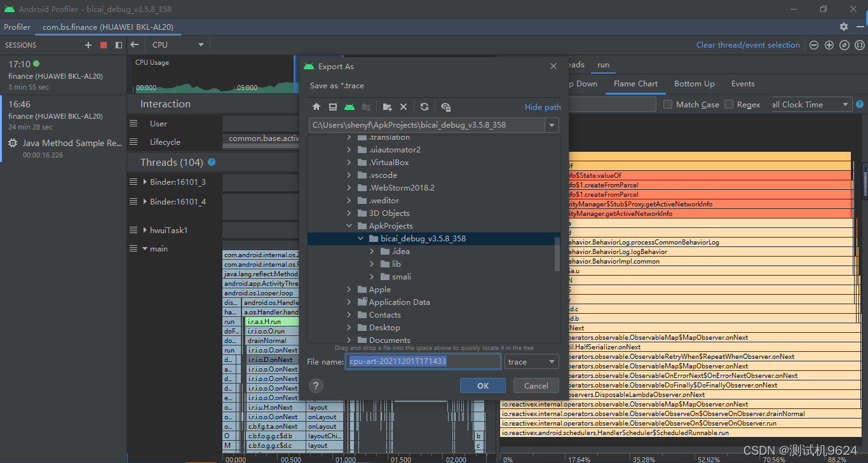Open the path history dropdown arrow

click(x=552, y=125)
